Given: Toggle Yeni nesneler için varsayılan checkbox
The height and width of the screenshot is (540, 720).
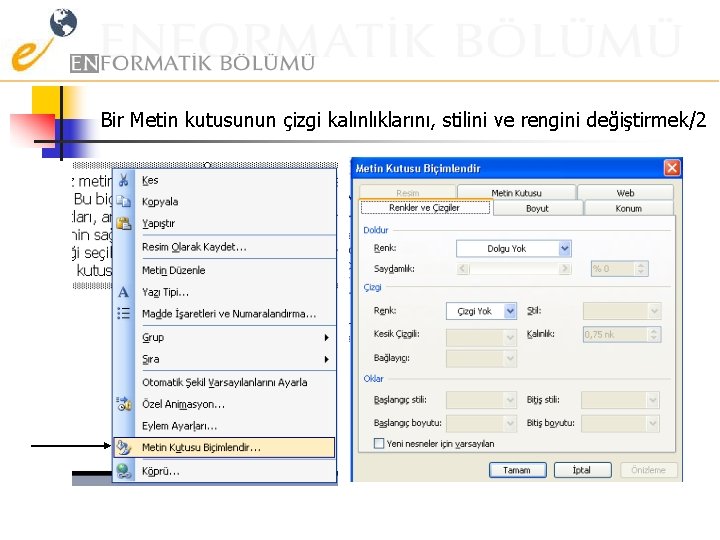Looking at the screenshot, I should (x=379, y=444).
